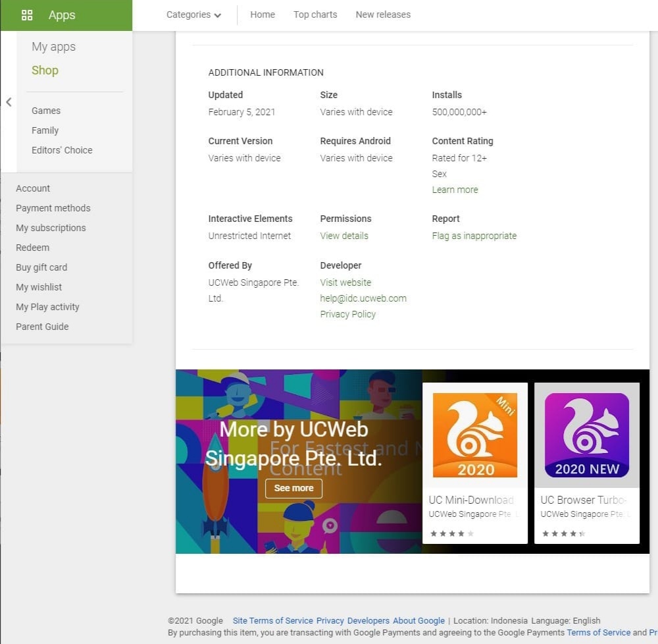Open the Family section
Image resolution: width=658 pixels, height=644 pixels.
[x=45, y=130]
